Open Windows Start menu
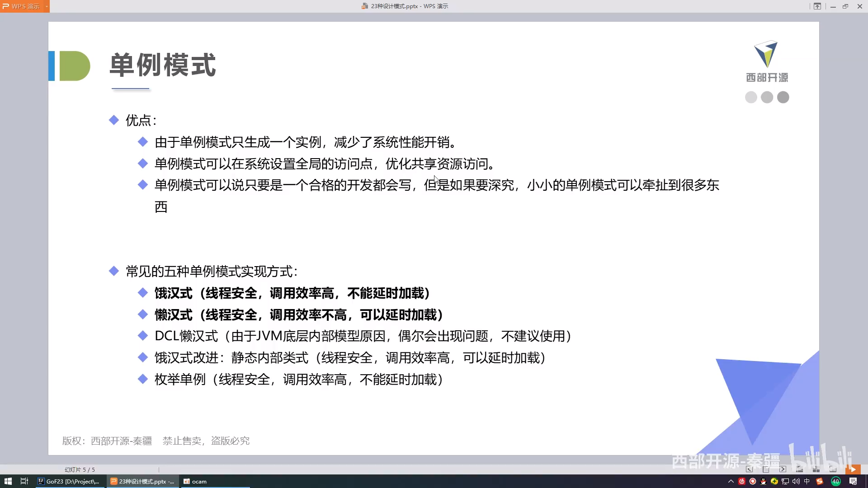 coord(8,481)
